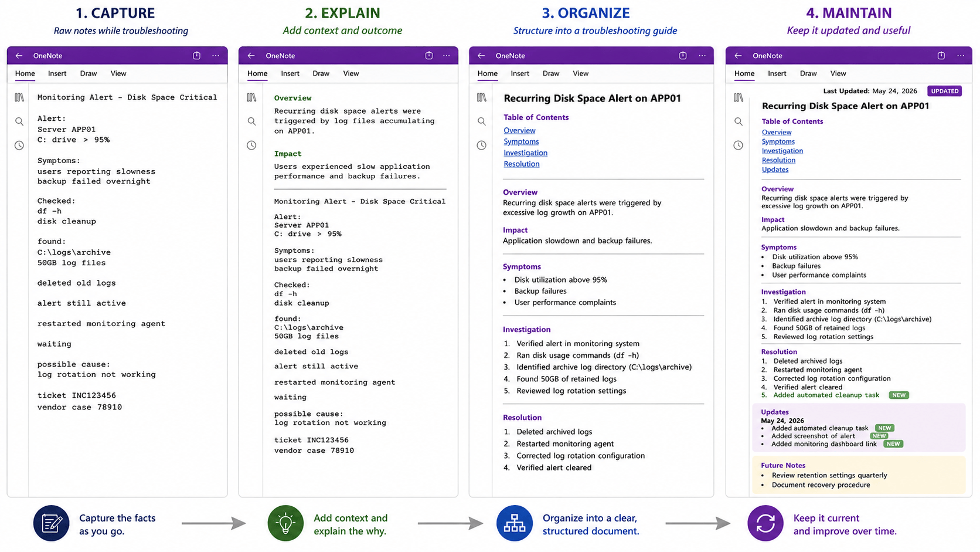Click the green 'Impact' heading in Explain window
Viewport: 980px width, 552px height.
tap(288, 154)
